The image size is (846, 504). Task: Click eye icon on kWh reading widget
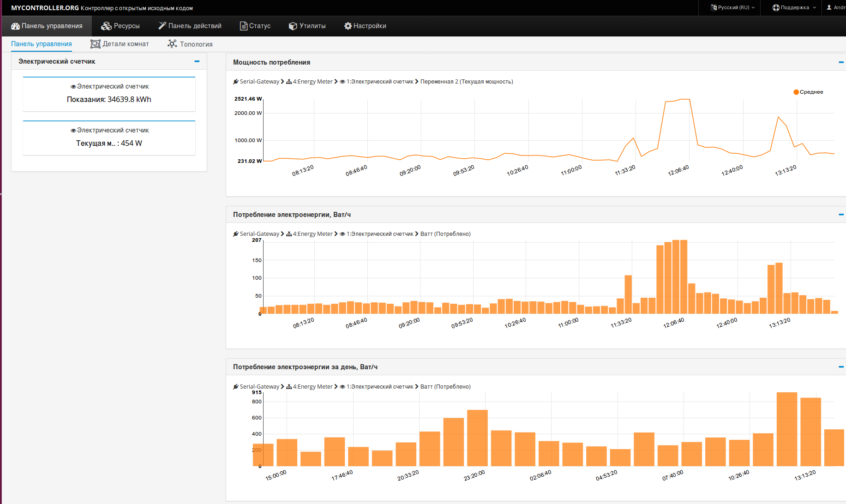[73, 87]
